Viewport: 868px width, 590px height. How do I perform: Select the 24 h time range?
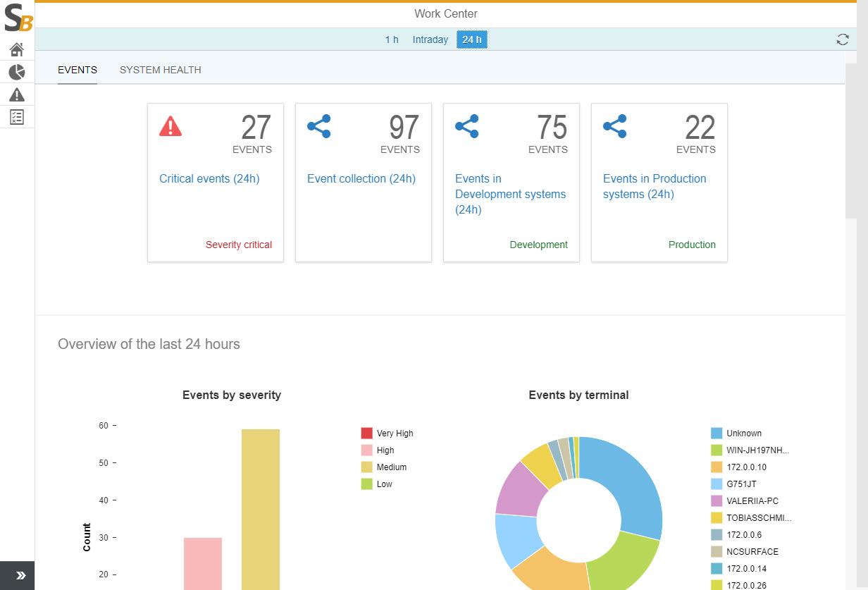pos(472,39)
